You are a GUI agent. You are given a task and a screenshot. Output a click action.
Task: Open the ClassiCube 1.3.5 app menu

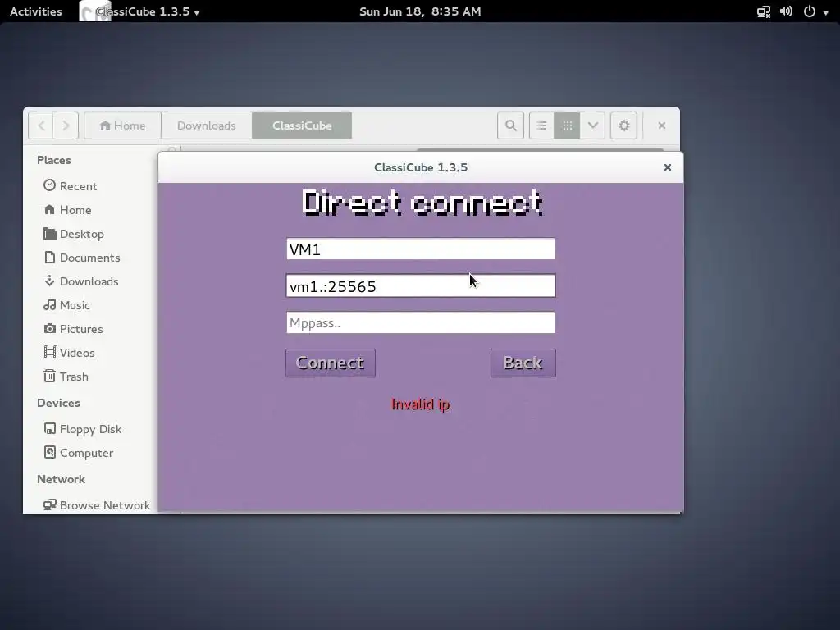click(140, 11)
